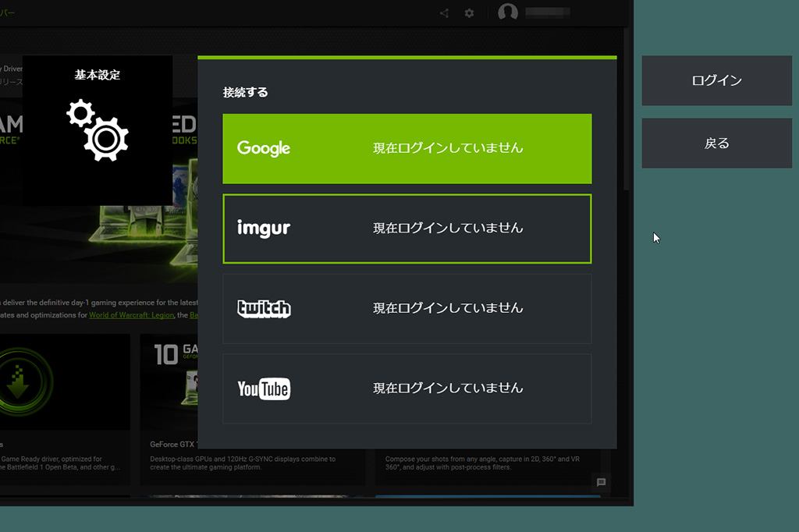Click the share icon in top bar

(x=444, y=13)
